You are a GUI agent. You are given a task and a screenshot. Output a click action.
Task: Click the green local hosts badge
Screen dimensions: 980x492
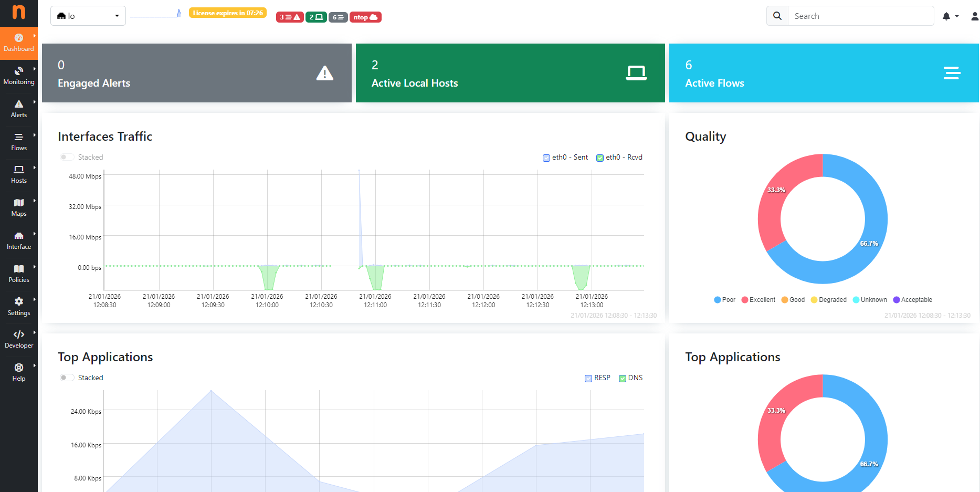click(315, 17)
